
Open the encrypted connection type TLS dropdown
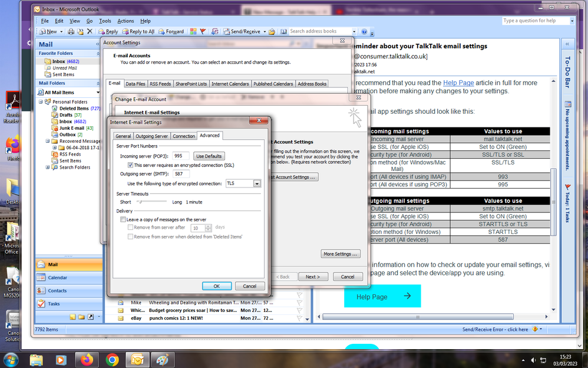(257, 183)
